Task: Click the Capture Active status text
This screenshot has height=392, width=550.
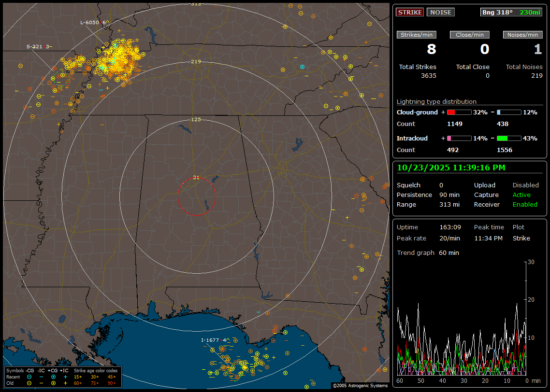Action: (521, 195)
